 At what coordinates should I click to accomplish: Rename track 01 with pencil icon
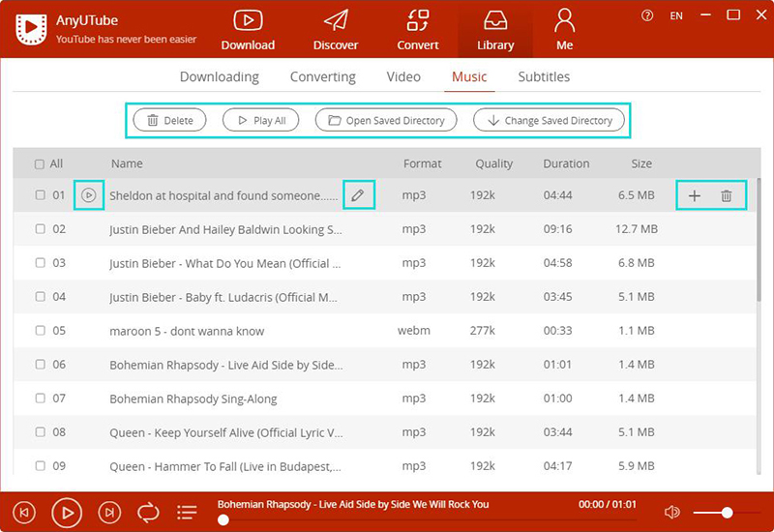pyautogui.click(x=358, y=195)
